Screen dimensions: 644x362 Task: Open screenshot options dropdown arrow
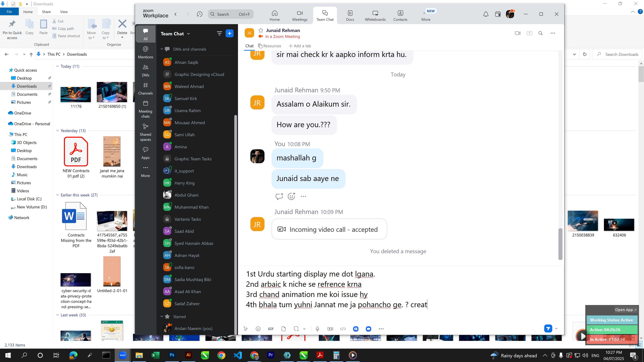pos(304,329)
